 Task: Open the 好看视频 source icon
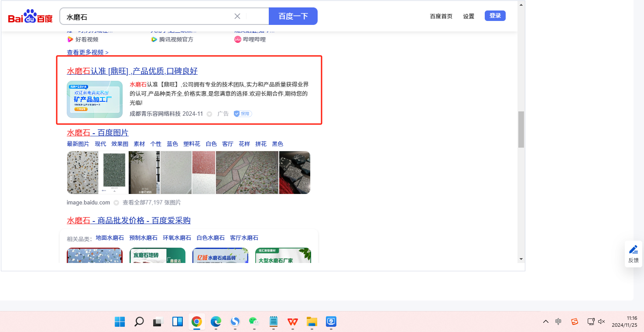click(x=70, y=39)
